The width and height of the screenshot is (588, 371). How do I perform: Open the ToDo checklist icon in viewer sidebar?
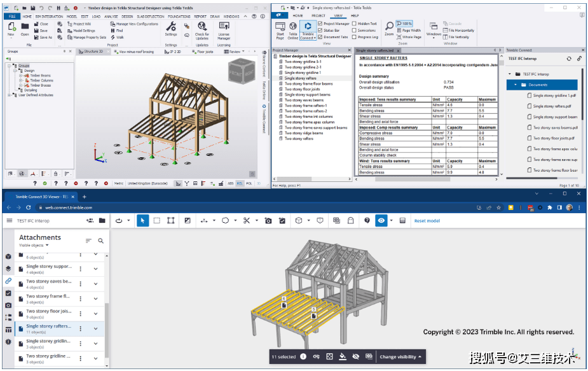click(x=8, y=293)
